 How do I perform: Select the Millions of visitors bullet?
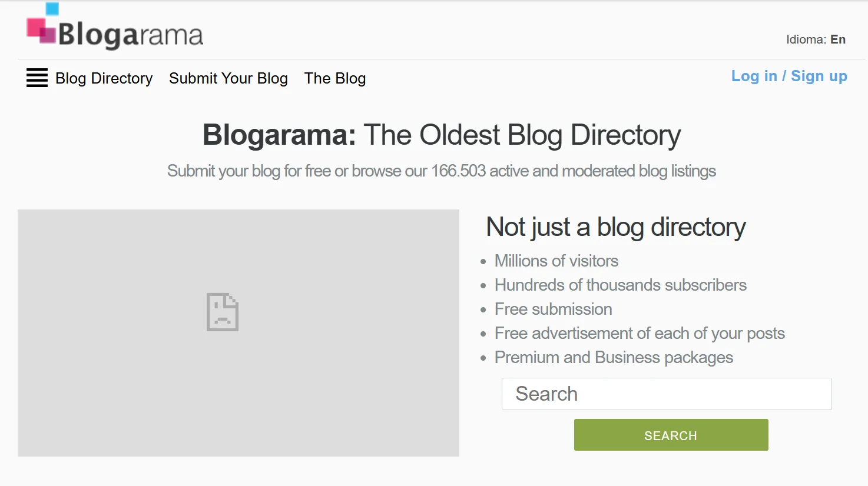(x=556, y=261)
